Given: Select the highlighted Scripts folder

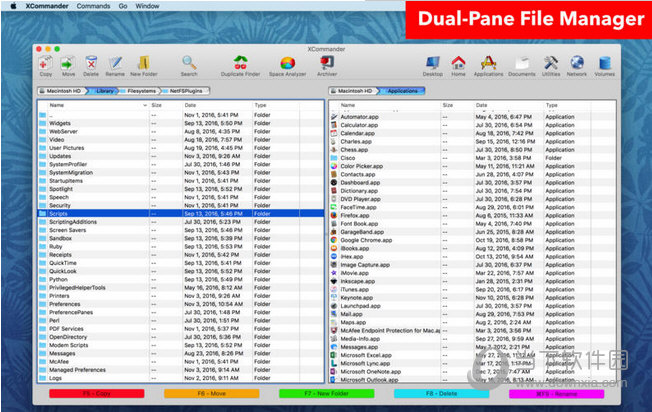Looking at the screenshot, I should (181, 213).
